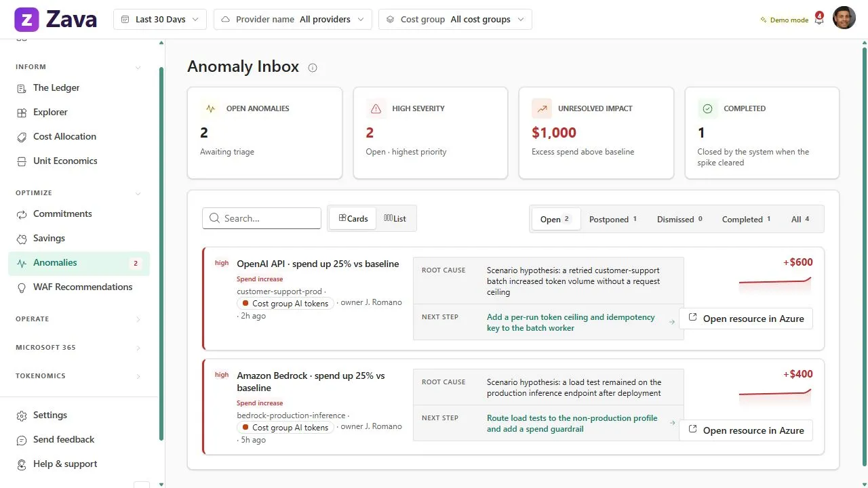This screenshot has height=488, width=868.
Task: Open resource in Azure for OpenAI API
Action: pos(746,319)
